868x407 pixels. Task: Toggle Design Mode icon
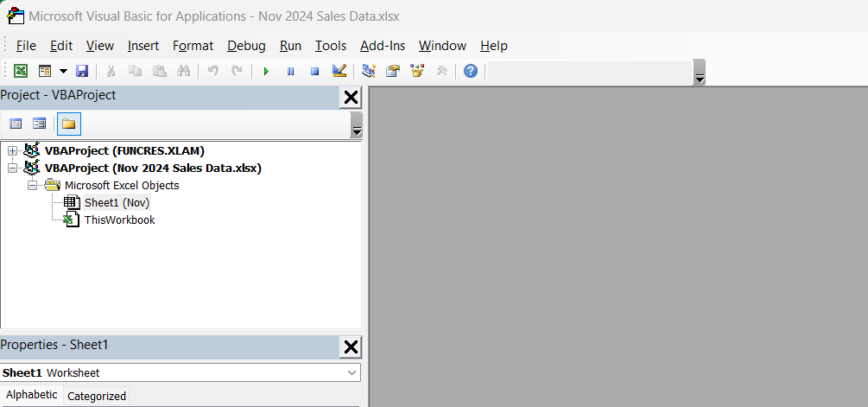tap(339, 71)
